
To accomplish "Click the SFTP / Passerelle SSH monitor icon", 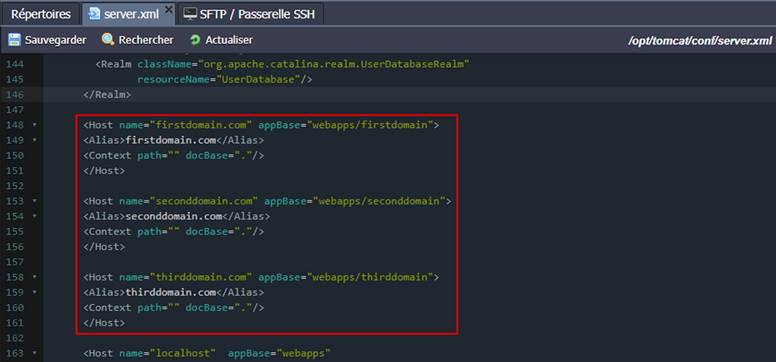I will 190,14.
